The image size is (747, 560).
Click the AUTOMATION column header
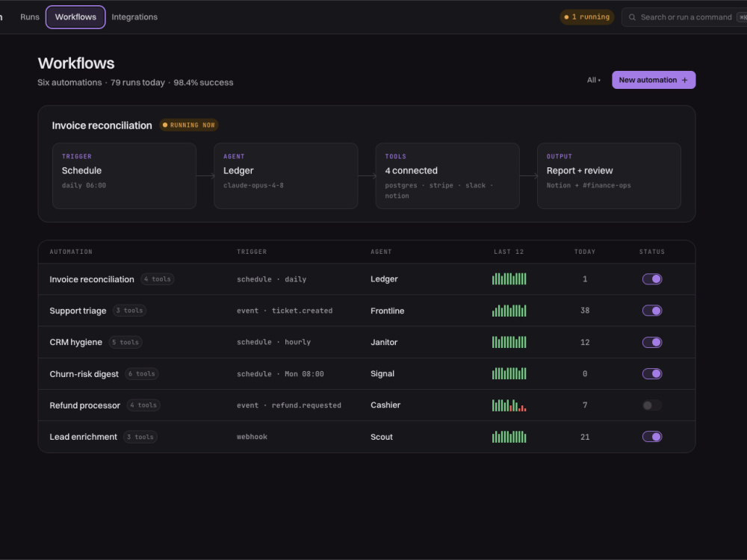click(x=71, y=252)
